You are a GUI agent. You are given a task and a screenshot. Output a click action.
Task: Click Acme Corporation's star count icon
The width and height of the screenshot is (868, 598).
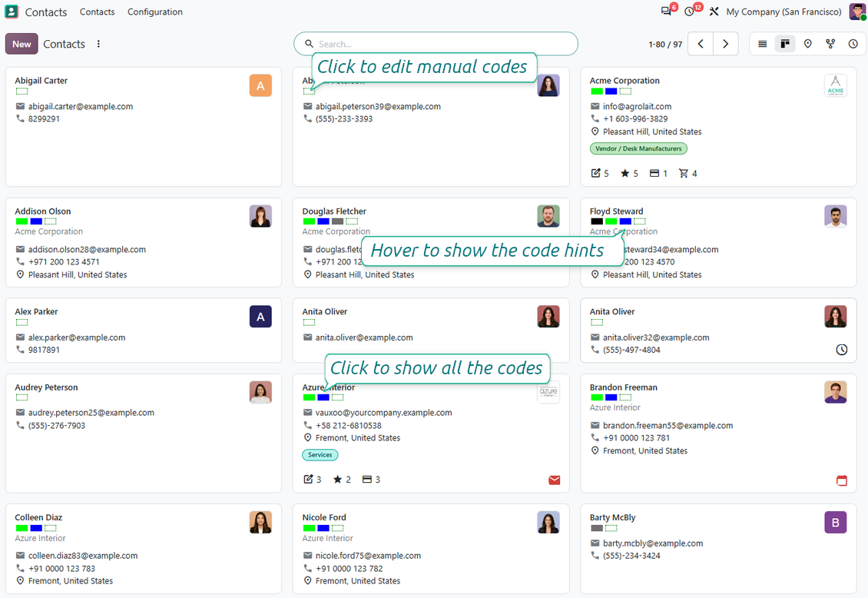(625, 173)
